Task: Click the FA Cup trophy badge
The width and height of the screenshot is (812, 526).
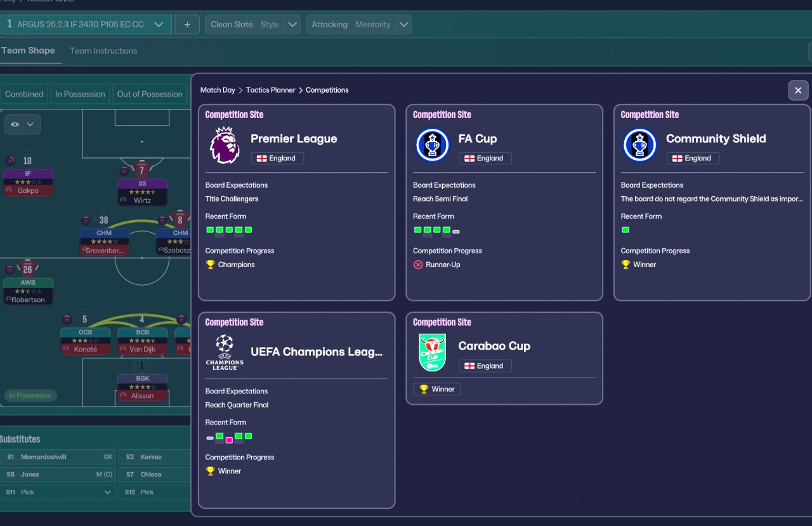Action: click(x=432, y=145)
